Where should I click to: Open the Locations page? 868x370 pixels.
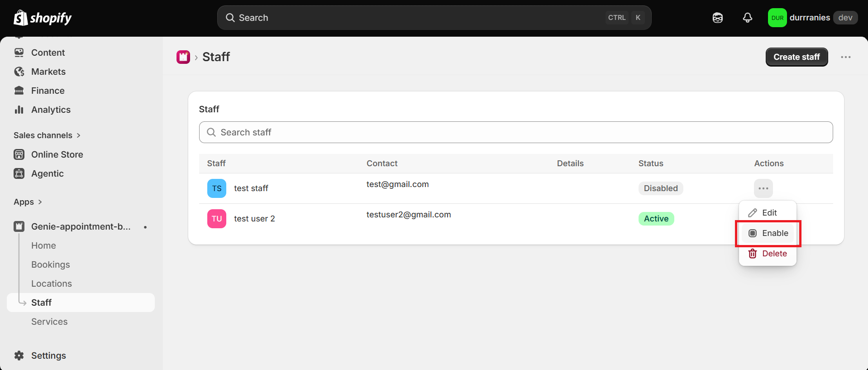pyautogui.click(x=51, y=284)
